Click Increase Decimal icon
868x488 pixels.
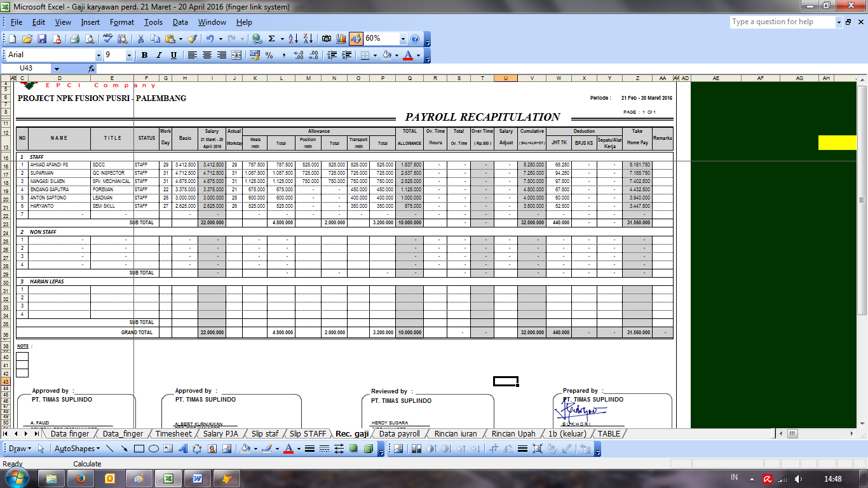299,55
